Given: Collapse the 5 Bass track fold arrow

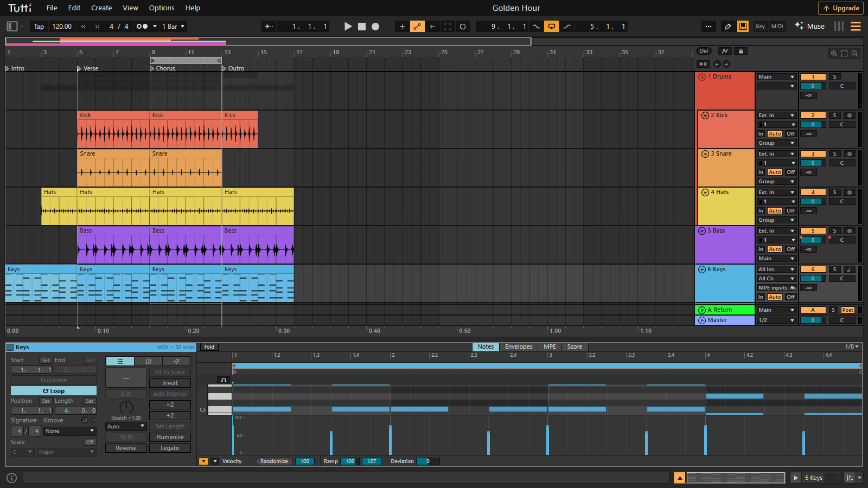Looking at the screenshot, I should point(702,231).
